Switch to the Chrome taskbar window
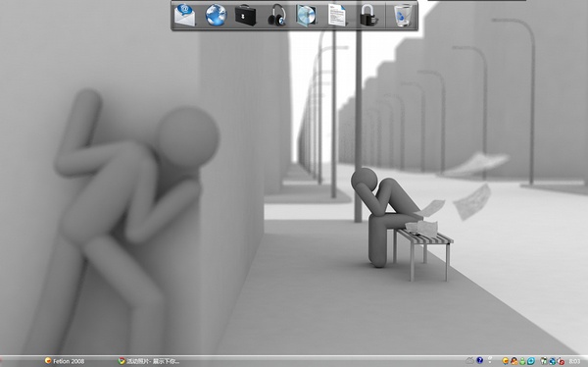This screenshot has width=588, height=367. [x=149, y=361]
